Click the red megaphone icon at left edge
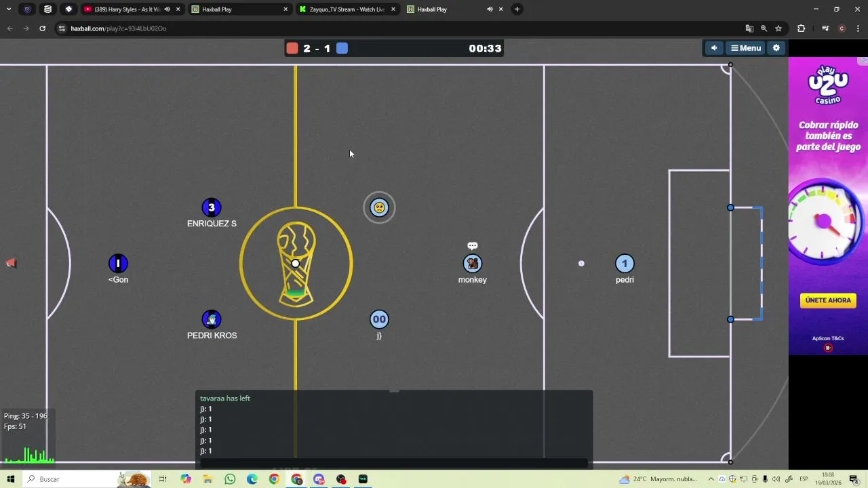The width and height of the screenshot is (868, 488). pos(11,263)
